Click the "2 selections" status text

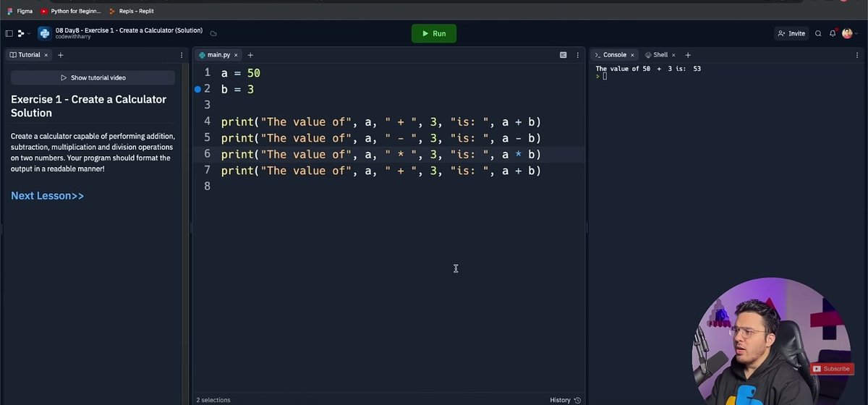coord(213,400)
